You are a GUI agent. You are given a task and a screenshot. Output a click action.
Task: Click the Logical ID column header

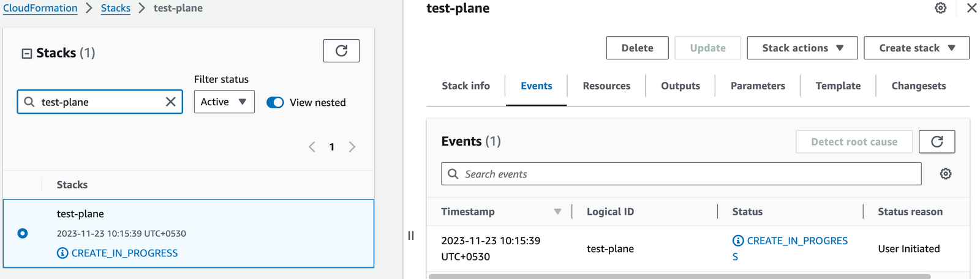610,212
